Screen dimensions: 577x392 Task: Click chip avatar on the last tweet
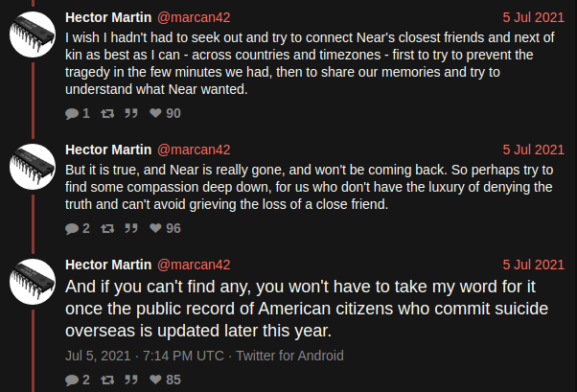33,282
